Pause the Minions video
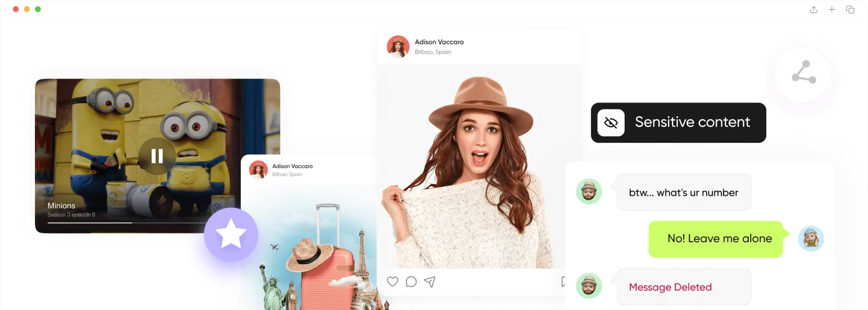This screenshot has width=868, height=310. pyautogui.click(x=157, y=156)
